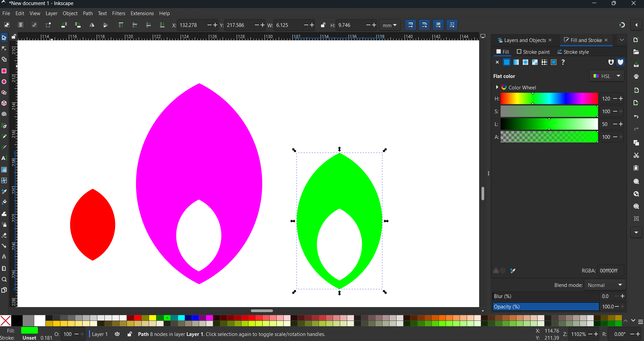
Task: Select the Pen Bezier tool
Action: [4, 126]
